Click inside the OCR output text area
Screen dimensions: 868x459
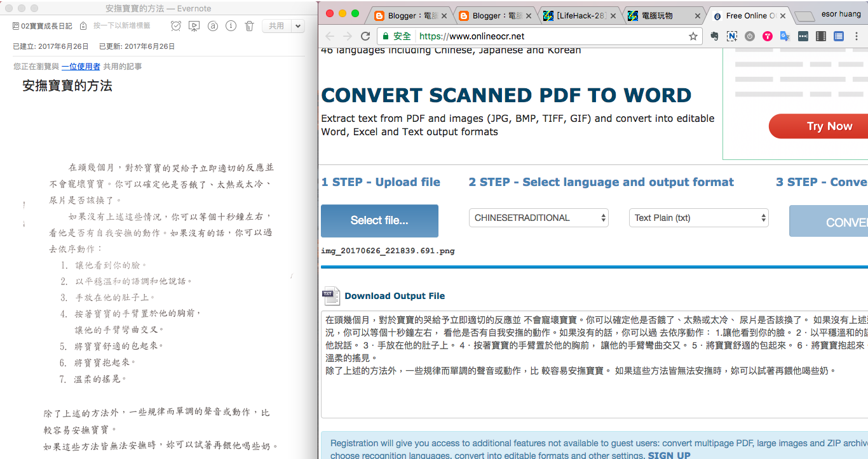(x=594, y=364)
